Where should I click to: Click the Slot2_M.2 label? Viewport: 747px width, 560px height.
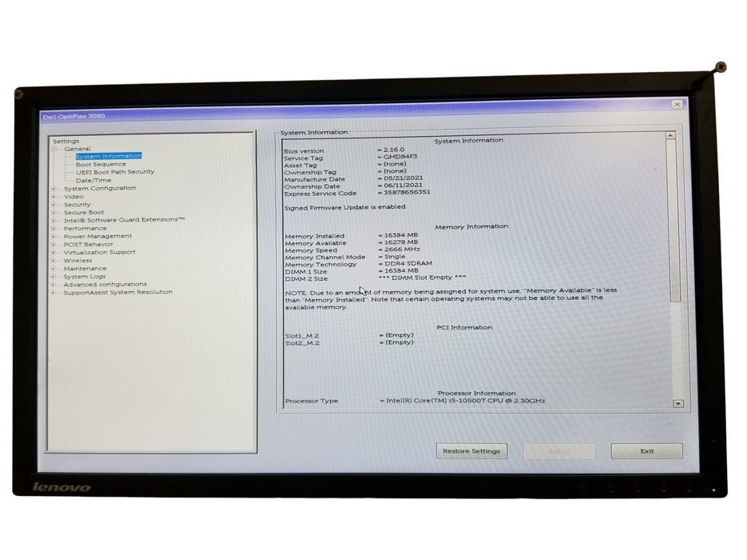coord(303,343)
